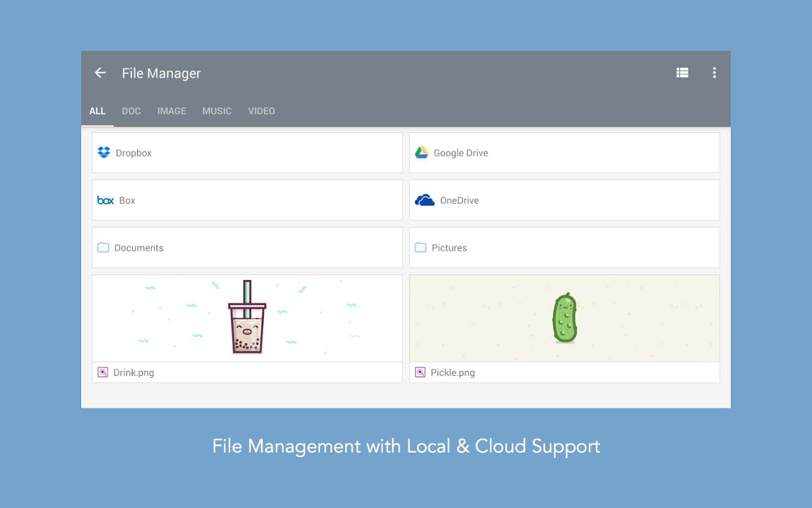The height and width of the screenshot is (508, 812).
Task: Open the Google Drive label entry
Action: (461, 153)
